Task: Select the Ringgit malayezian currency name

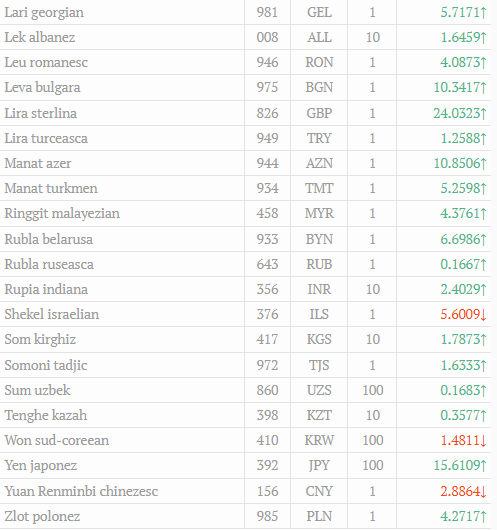Action: 62,214
